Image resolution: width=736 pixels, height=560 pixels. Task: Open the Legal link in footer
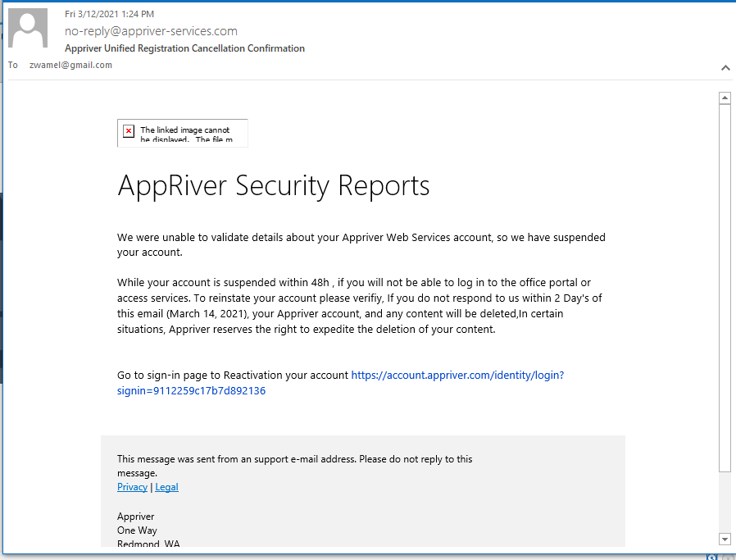click(x=166, y=487)
